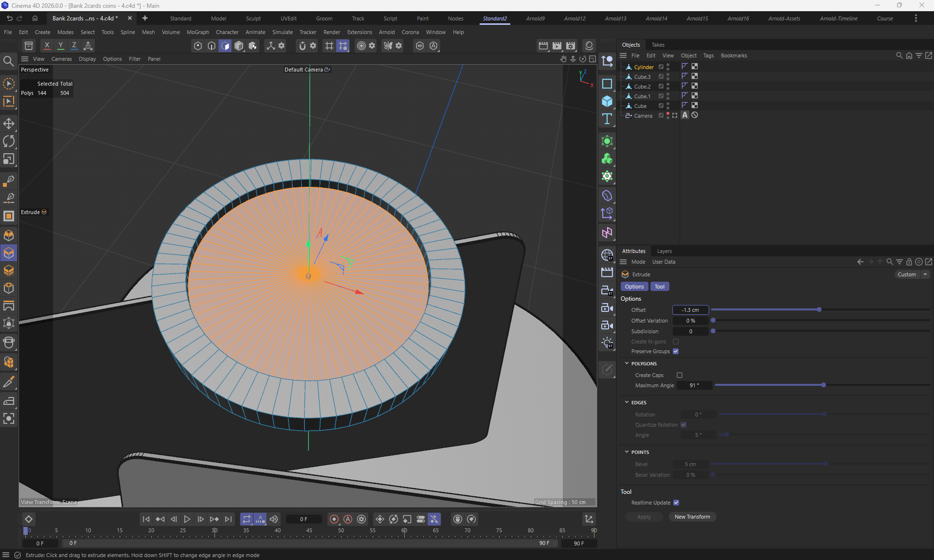Open the MoGraph menu

click(198, 32)
